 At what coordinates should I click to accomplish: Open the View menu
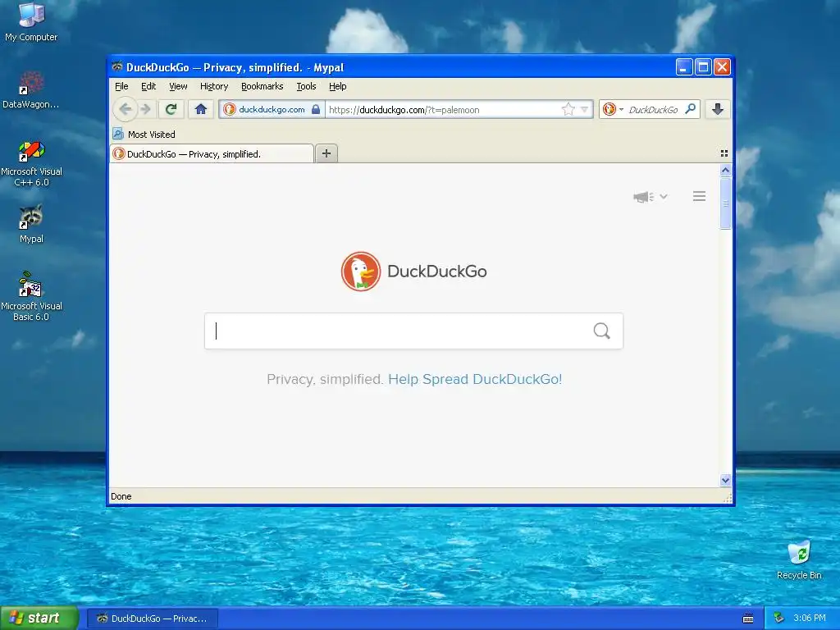(178, 86)
